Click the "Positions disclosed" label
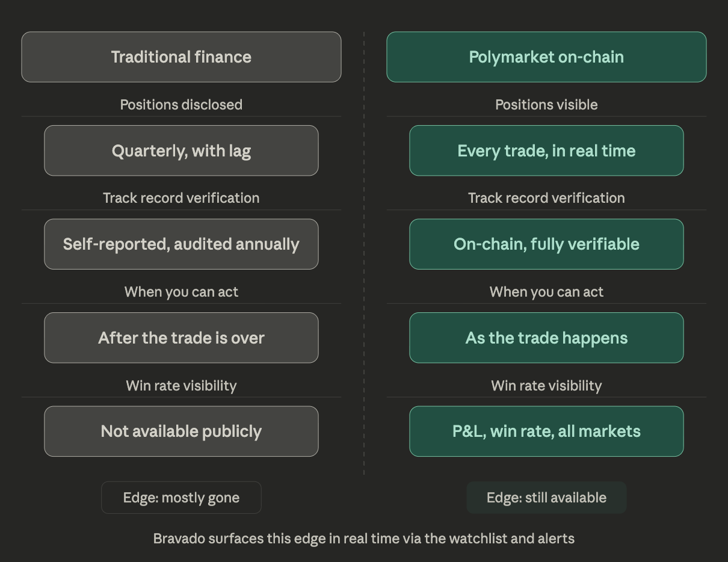Viewport: 728px width, 562px height. (x=181, y=105)
